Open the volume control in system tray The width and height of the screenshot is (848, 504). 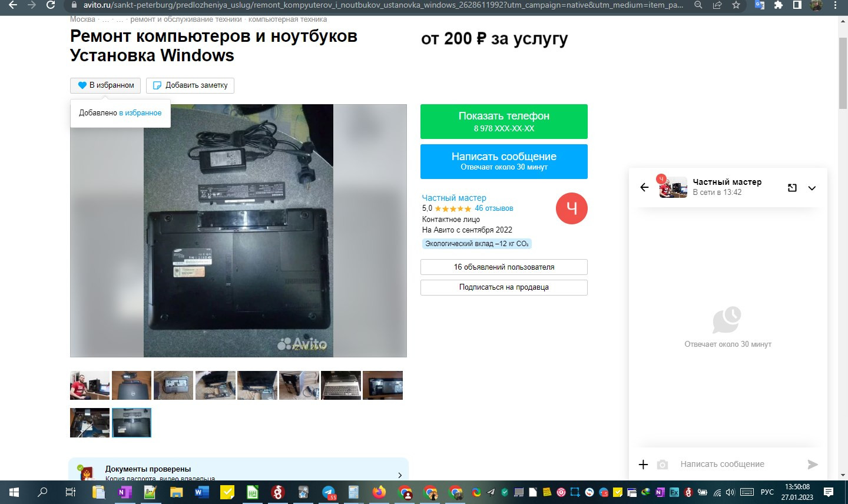click(x=731, y=492)
